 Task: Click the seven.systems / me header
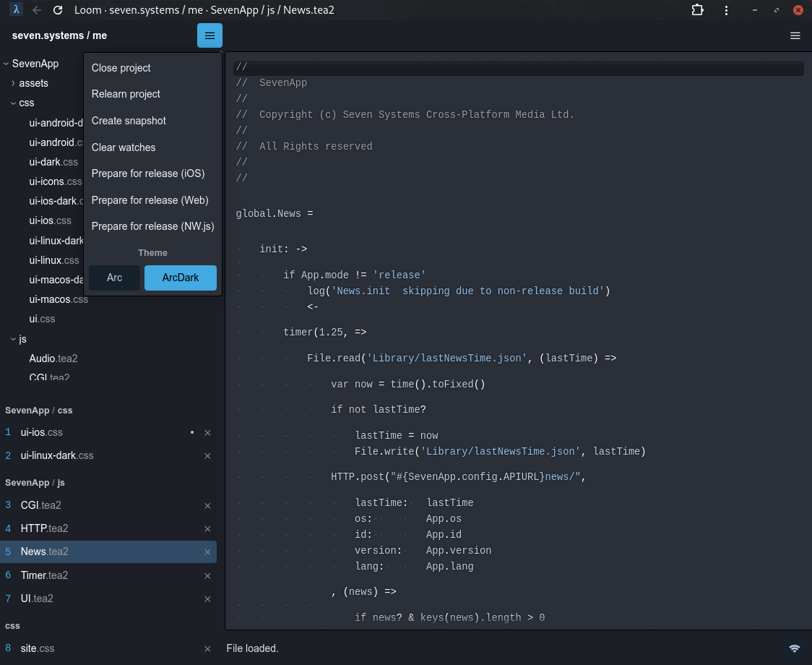(59, 35)
